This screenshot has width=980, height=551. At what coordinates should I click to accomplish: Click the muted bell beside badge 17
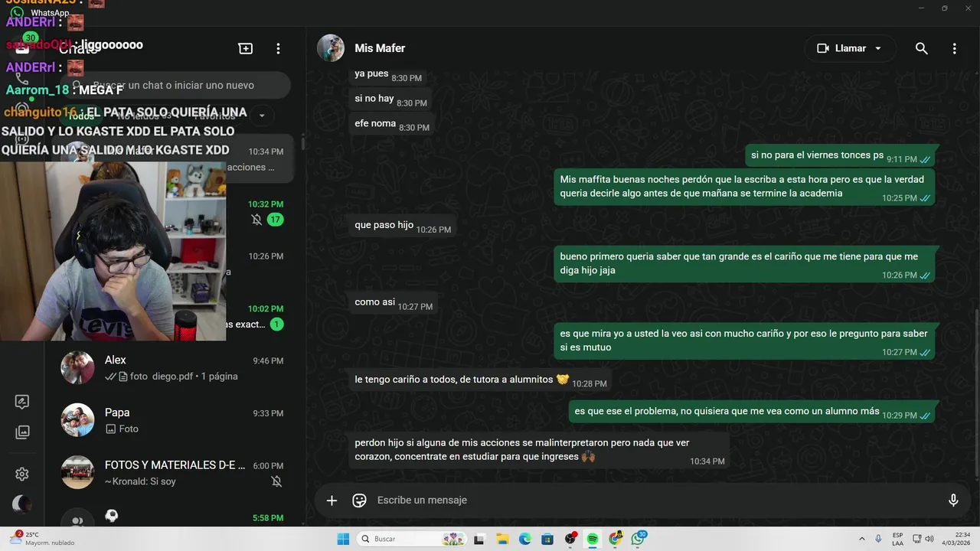[x=256, y=220]
